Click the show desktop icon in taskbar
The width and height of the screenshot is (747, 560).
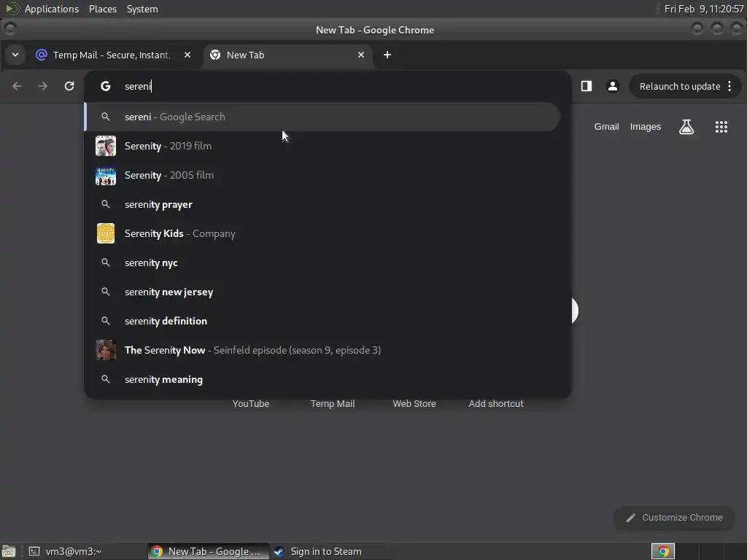(9, 551)
